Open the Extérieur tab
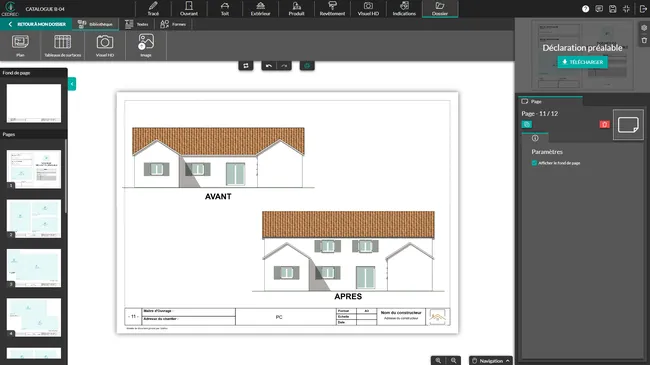The width and height of the screenshot is (650, 365). (x=260, y=9)
